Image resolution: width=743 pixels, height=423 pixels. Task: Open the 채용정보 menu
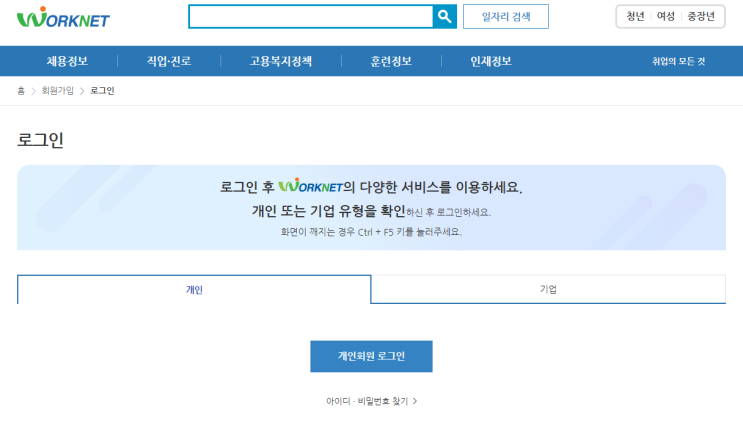(67, 61)
